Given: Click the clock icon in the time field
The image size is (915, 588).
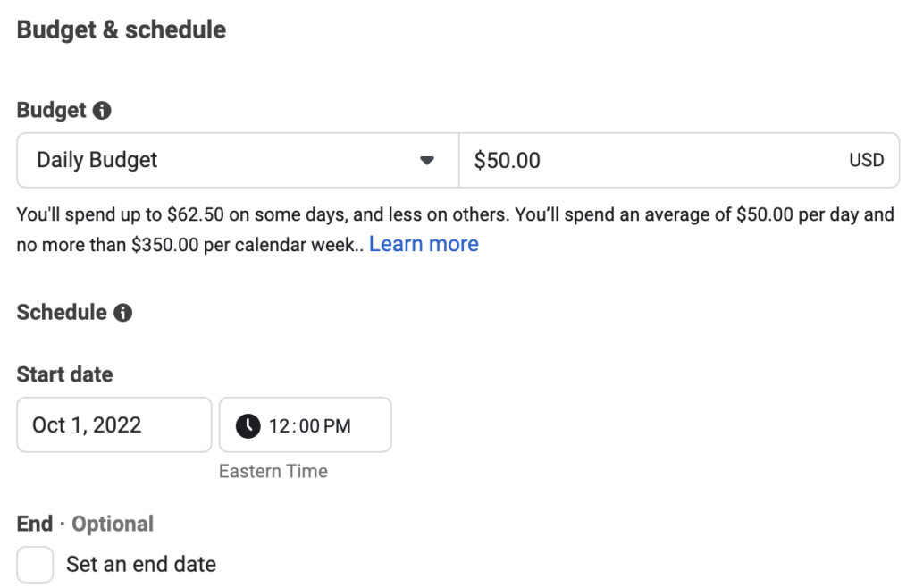Looking at the screenshot, I should point(248,424).
